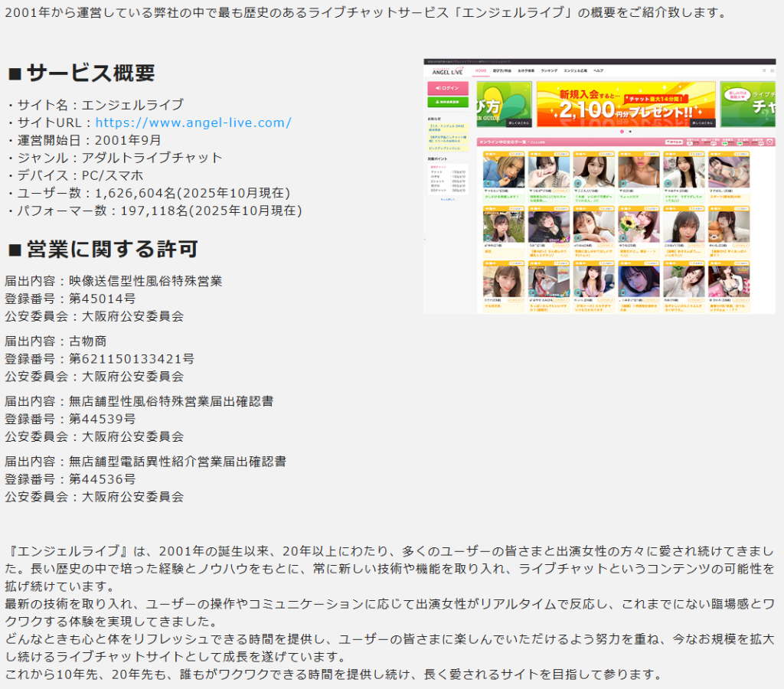The width and height of the screenshot is (784, 689).
Task: Click the sentence starting 最新の技術を取り入れ
Action: (x=390, y=603)
